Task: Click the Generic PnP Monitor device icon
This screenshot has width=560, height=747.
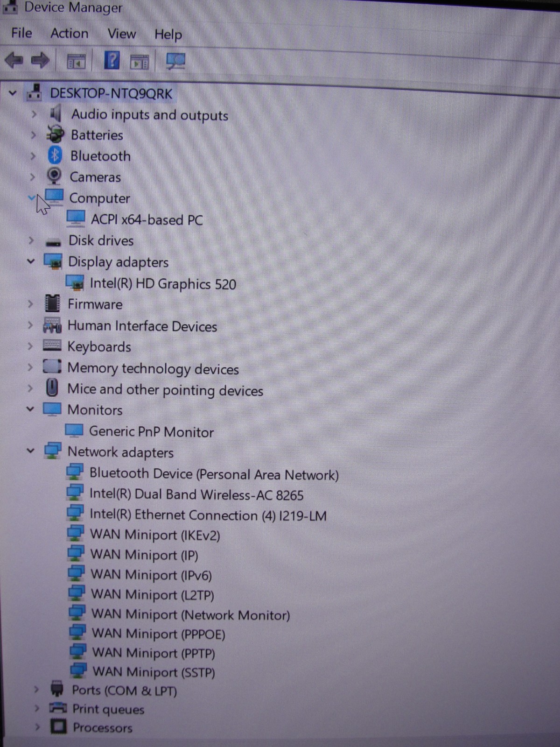Action: coord(74,430)
